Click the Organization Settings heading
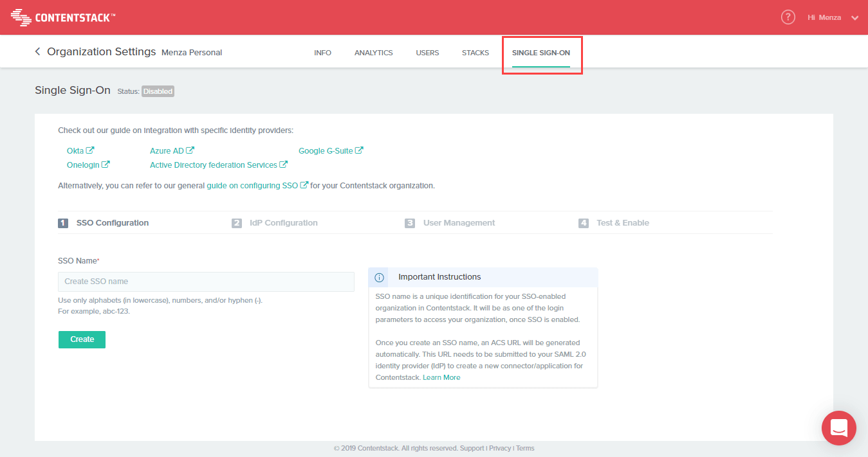This screenshot has height=457, width=868. click(102, 51)
